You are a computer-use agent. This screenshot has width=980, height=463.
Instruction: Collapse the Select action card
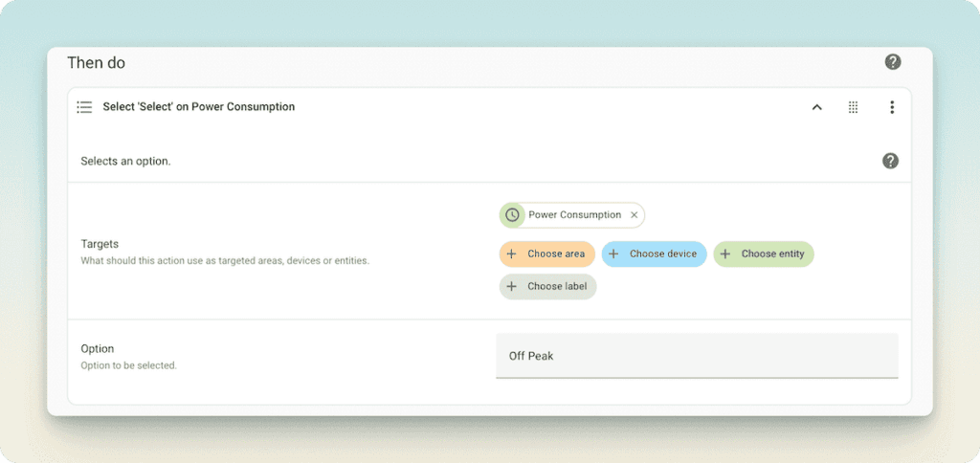pos(817,107)
